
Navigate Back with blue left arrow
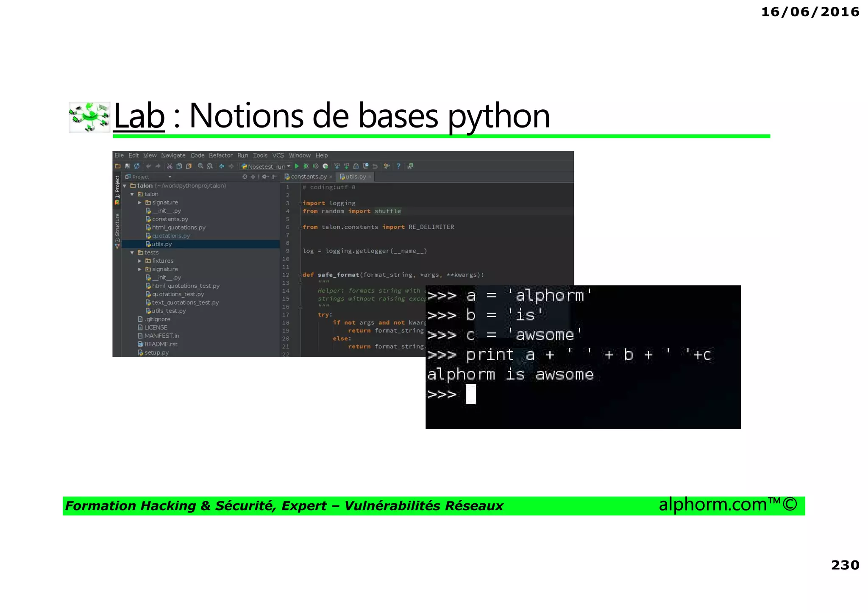pyautogui.click(x=222, y=166)
